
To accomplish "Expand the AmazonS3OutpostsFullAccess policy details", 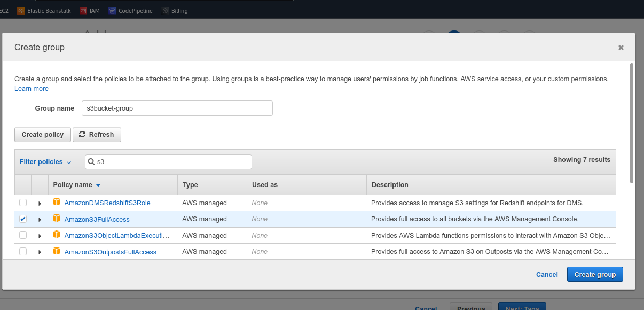I will [x=40, y=252].
